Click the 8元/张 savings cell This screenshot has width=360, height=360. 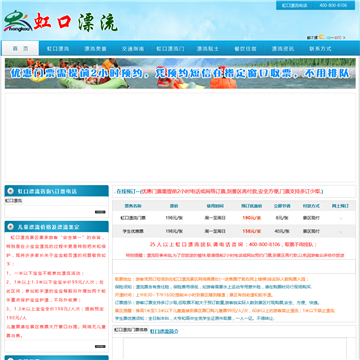tap(282, 218)
